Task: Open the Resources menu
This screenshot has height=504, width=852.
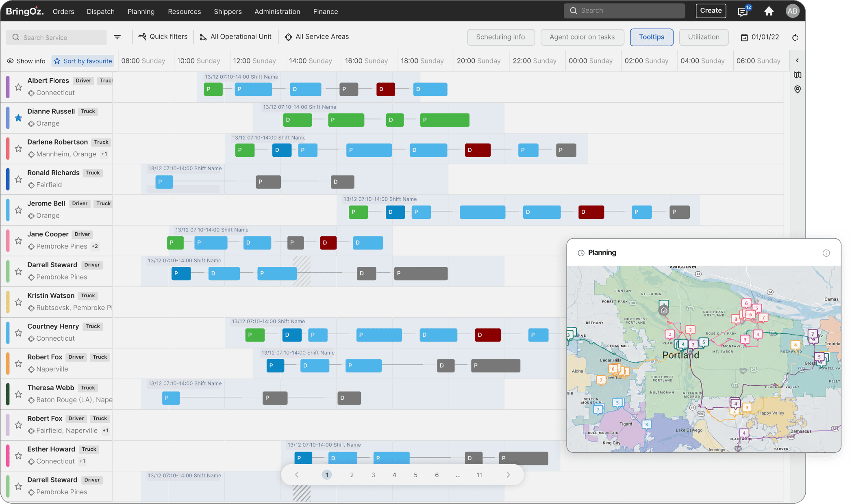Action: (x=185, y=11)
